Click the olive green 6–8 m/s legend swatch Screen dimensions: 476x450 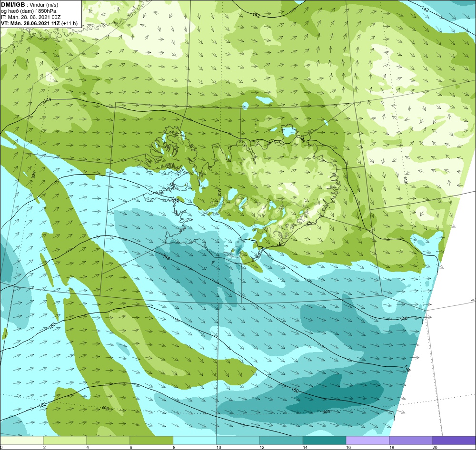coord(151,440)
